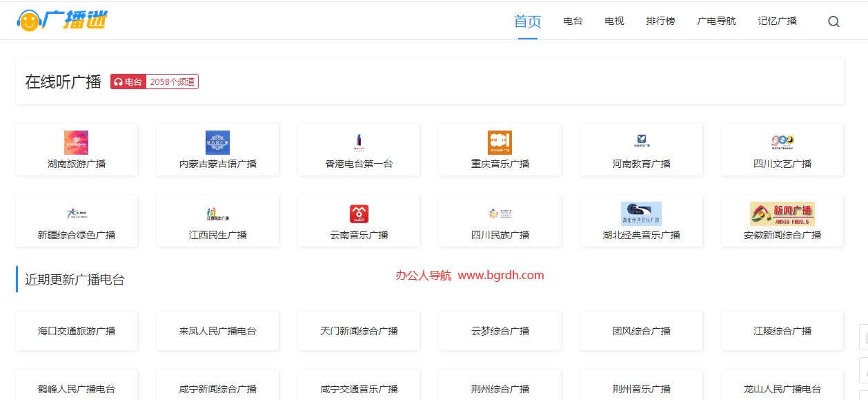Click the 首页 home tab
868x400 pixels.
coord(527,21)
